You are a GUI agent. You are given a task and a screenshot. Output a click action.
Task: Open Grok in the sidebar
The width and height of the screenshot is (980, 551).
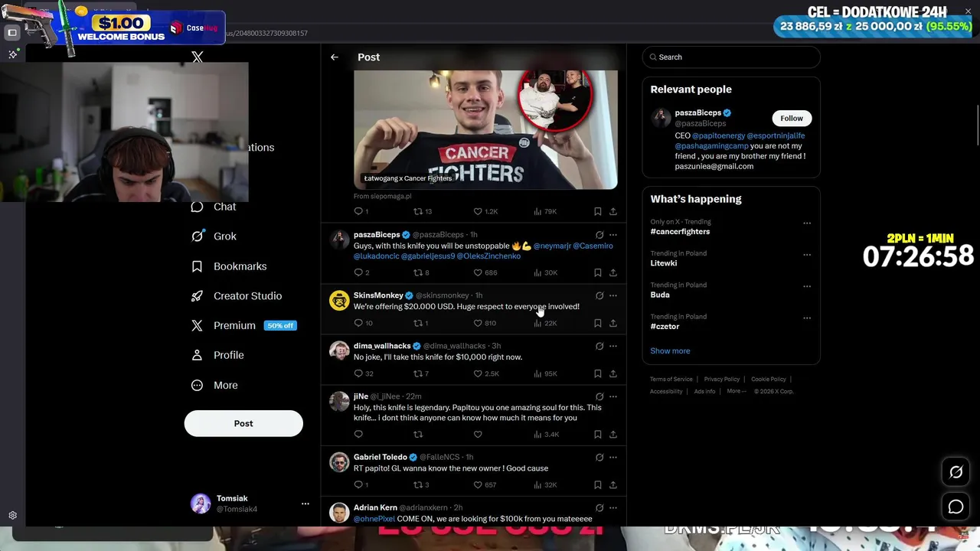coord(214,236)
